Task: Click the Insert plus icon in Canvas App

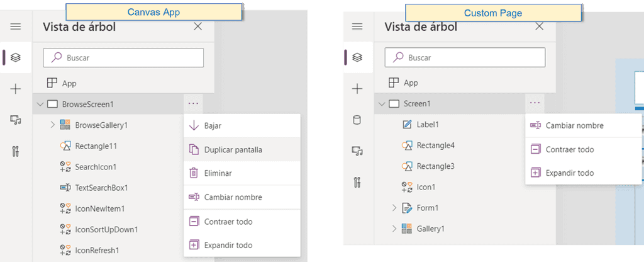Action: 16,89
